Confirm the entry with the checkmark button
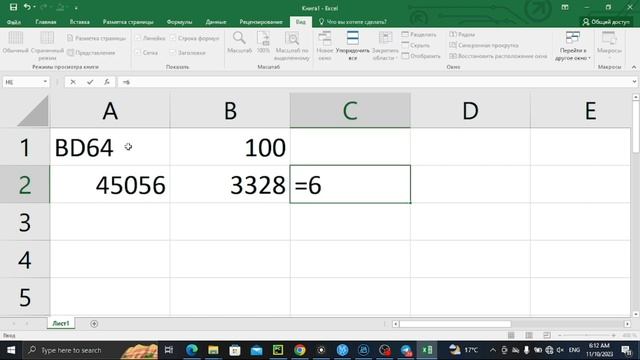The image size is (640, 360). coord(90,82)
